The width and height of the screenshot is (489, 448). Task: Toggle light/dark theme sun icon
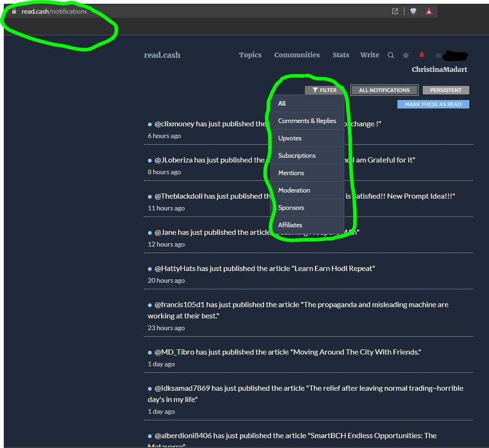(x=406, y=55)
